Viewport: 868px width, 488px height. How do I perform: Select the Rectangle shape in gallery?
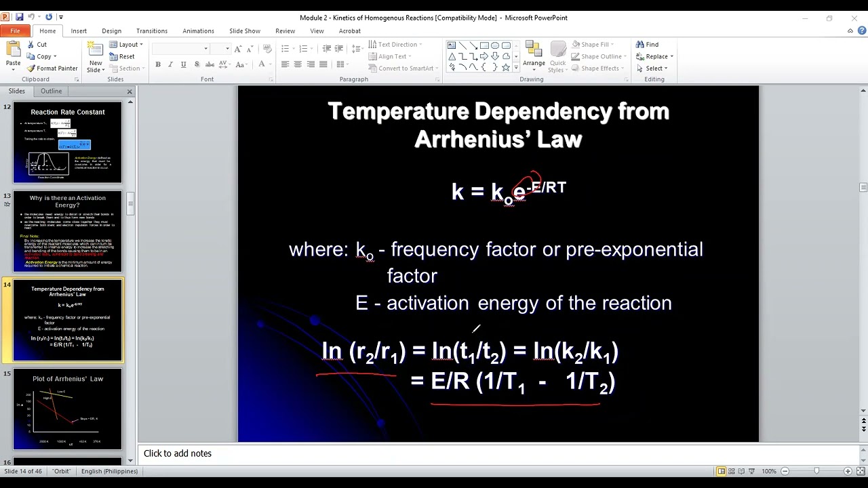click(484, 45)
